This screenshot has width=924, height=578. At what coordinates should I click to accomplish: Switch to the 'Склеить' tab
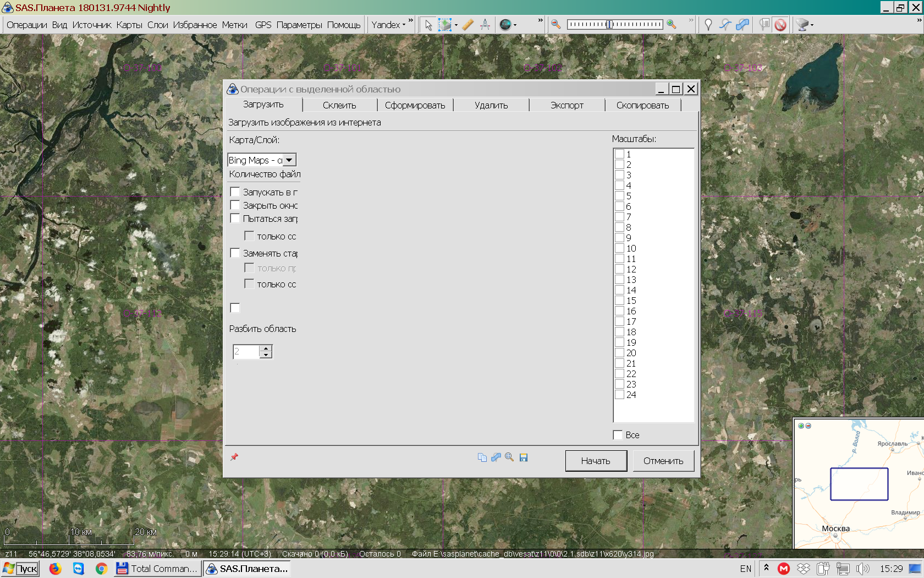(x=339, y=105)
